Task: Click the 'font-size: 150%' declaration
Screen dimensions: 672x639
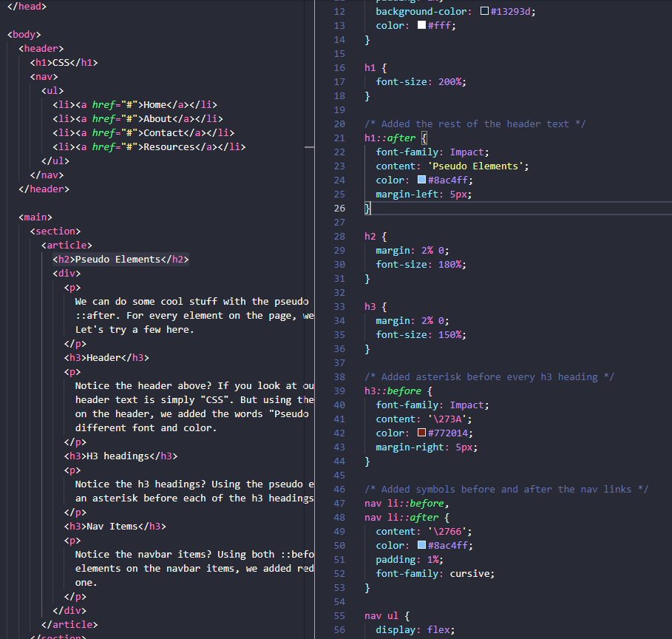Action: (421, 334)
